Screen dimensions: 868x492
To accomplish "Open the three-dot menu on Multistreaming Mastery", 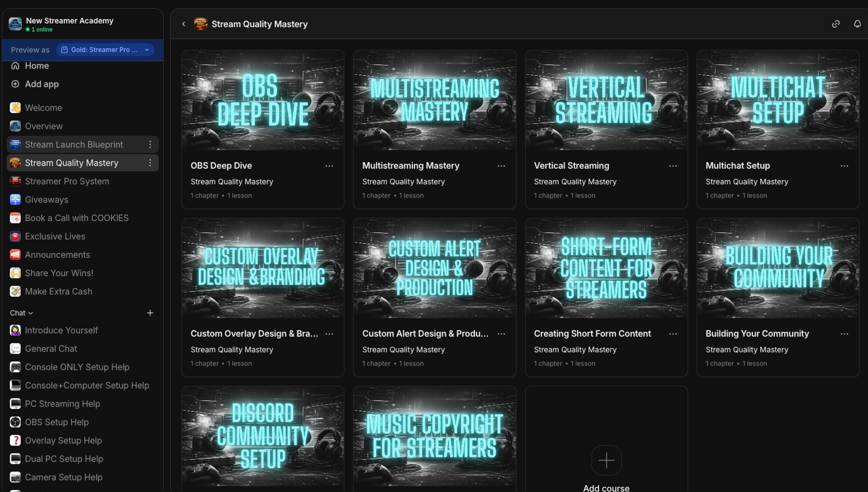I will [x=501, y=166].
